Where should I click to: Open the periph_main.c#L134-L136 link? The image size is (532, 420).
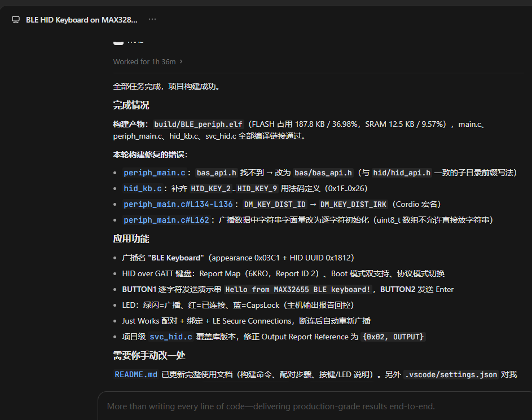tap(178, 205)
